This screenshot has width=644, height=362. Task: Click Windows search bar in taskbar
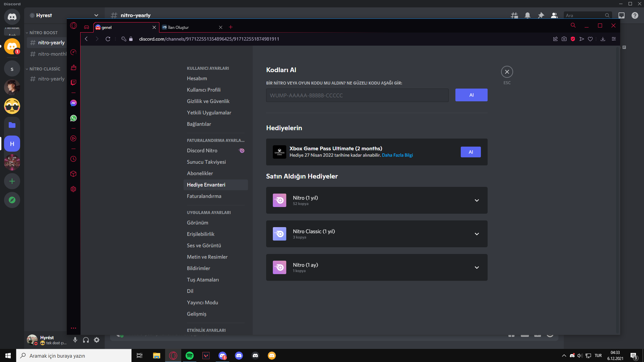pyautogui.click(x=74, y=356)
